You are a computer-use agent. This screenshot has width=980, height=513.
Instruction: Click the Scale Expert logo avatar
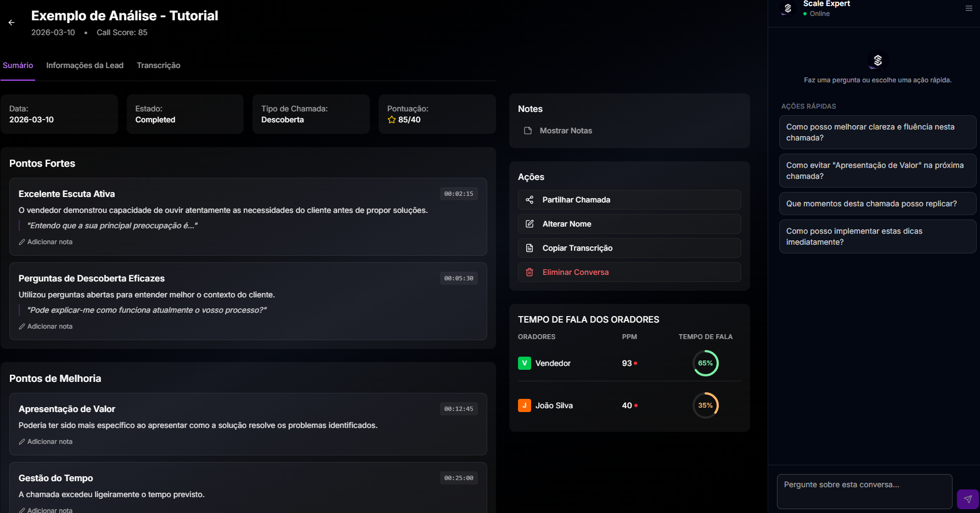787,8
